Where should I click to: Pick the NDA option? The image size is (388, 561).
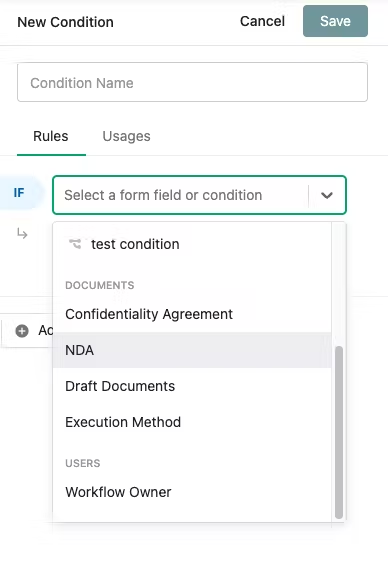click(x=192, y=350)
